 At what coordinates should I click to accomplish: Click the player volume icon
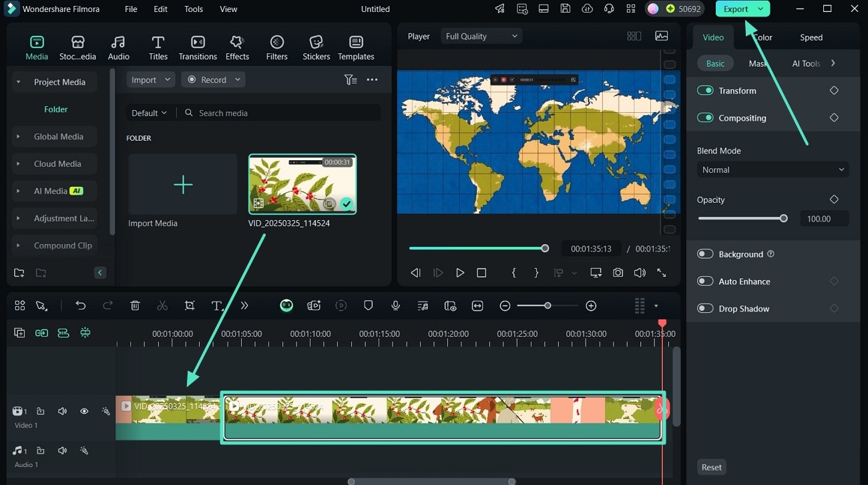point(640,273)
